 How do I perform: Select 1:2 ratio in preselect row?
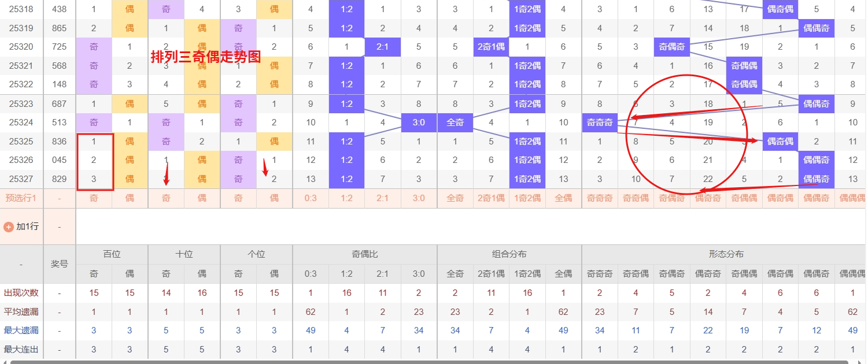point(346,198)
